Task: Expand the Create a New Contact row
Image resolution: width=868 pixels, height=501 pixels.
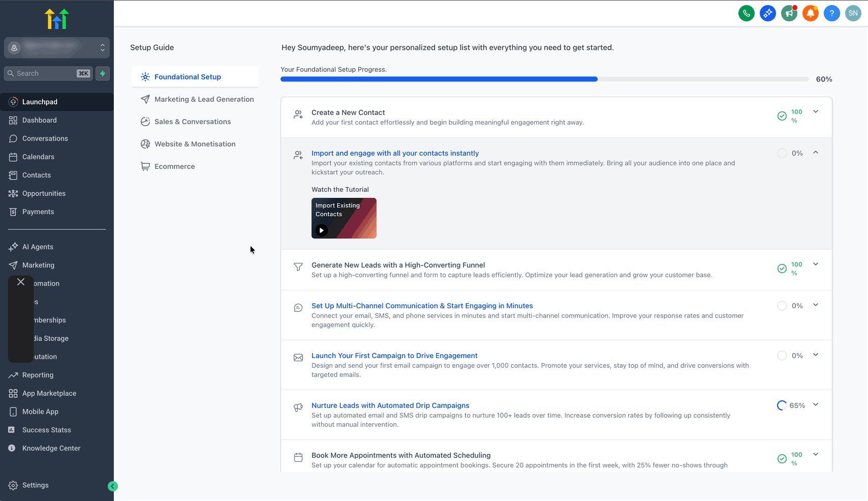Action: [x=816, y=112]
